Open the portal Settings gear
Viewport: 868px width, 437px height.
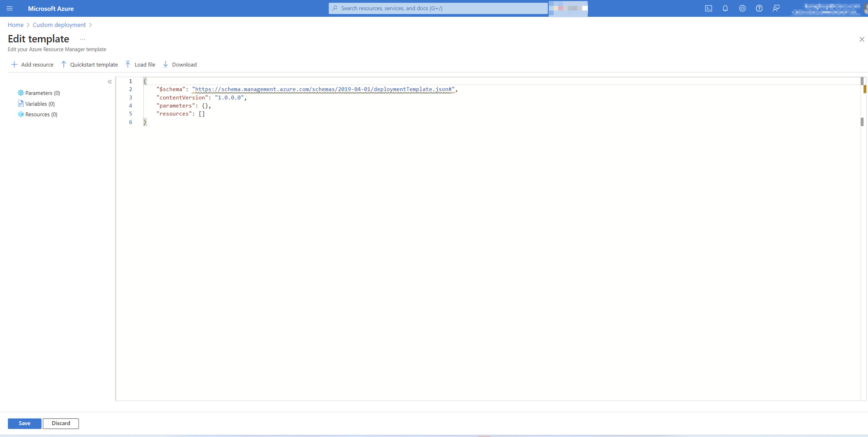[x=742, y=8]
